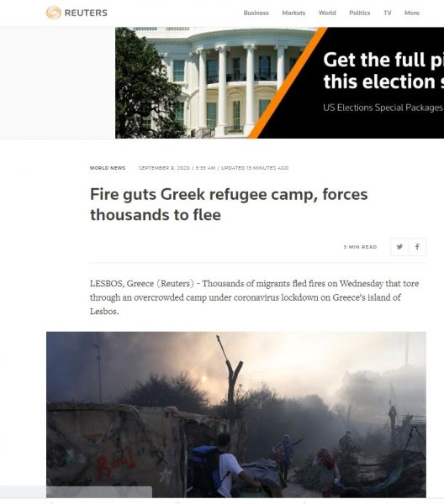Viewport: 444px width, 504px height.
Task: Go to Markets section
Action: [293, 13]
